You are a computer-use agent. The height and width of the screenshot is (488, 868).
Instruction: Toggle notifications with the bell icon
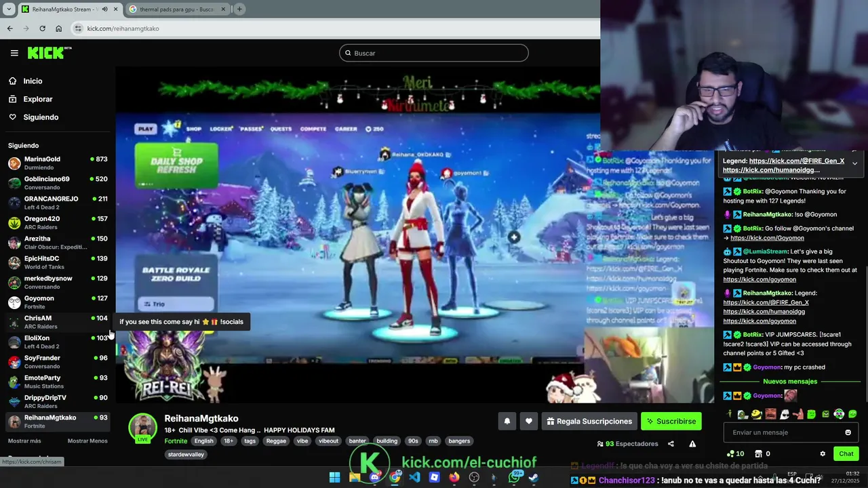coord(507,421)
